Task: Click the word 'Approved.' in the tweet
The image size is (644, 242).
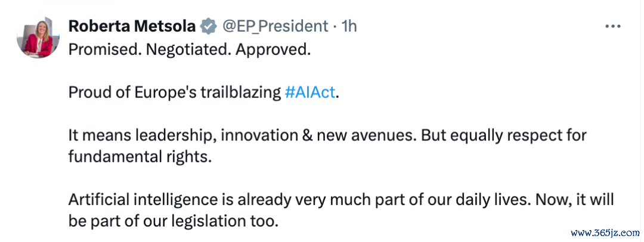Action: (x=274, y=49)
